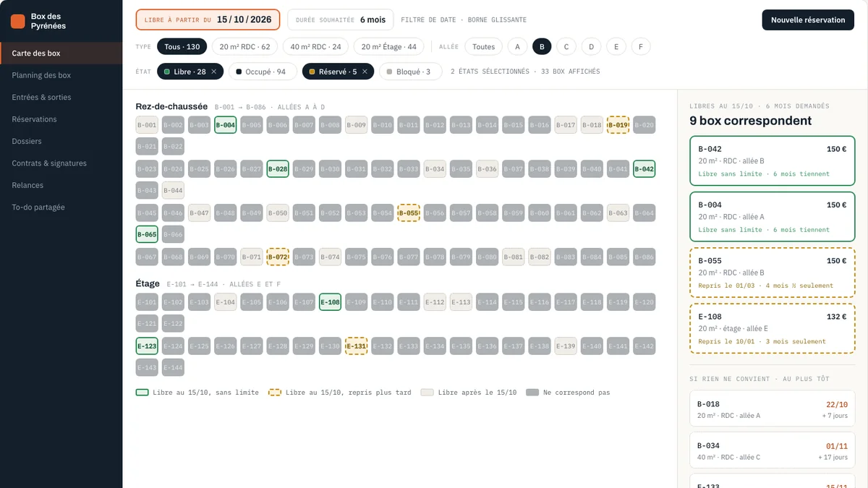The height and width of the screenshot is (488, 868).
Task: Select box B-065 on the map
Action: click(x=147, y=235)
